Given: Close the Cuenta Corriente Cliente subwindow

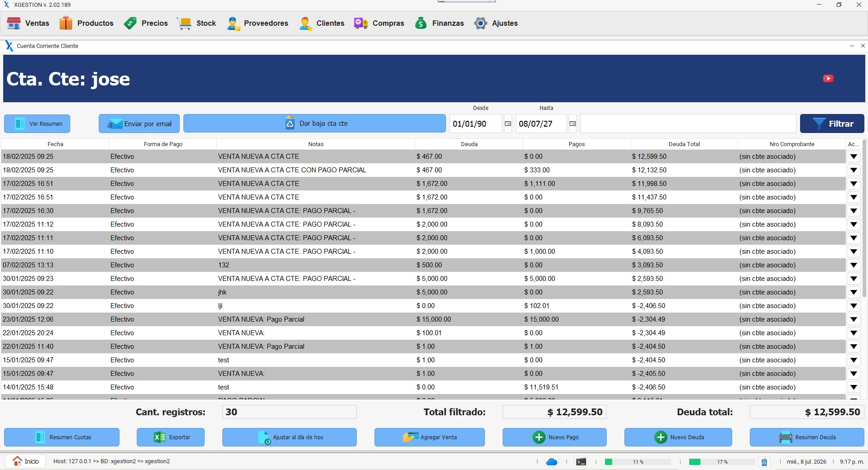Looking at the screenshot, I should 863,46.
